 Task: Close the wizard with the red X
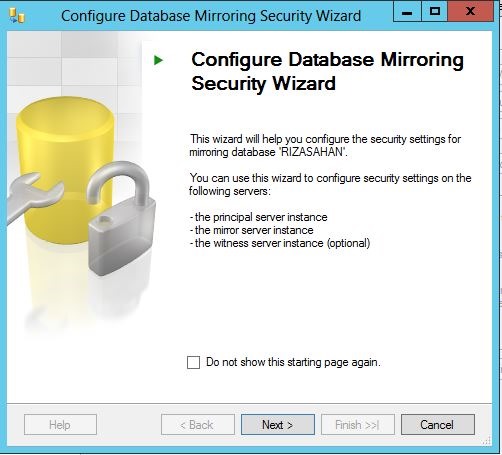[x=470, y=12]
